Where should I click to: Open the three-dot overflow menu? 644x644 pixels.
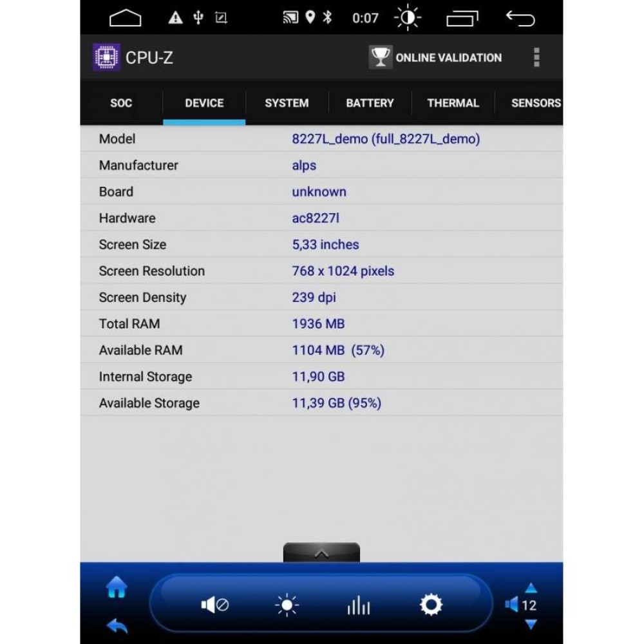(x=536, y=57)
